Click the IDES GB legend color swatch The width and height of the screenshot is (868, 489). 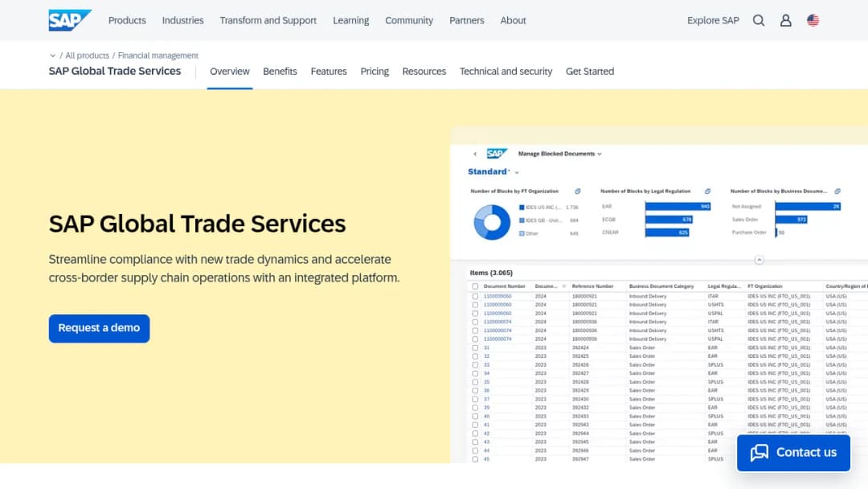coord(522,220)
